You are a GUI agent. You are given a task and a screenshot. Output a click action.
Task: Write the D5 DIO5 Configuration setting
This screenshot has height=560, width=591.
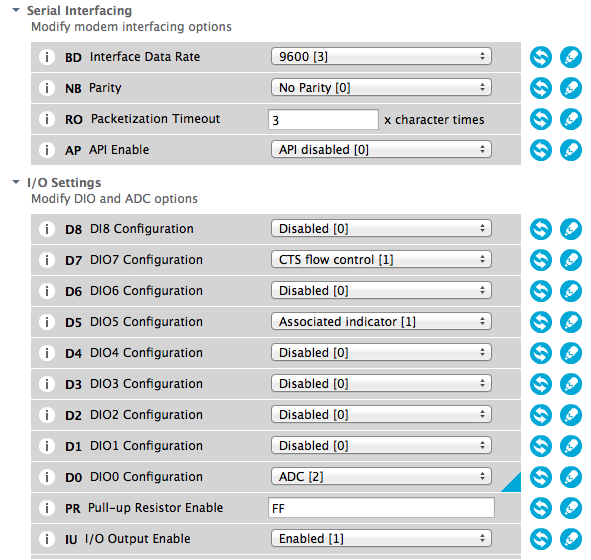pos(571,322)
